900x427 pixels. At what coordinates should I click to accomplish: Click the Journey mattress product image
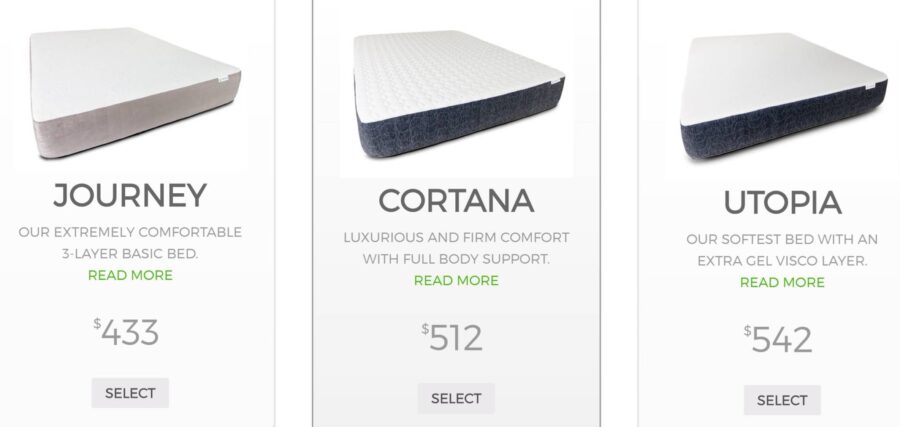click(x=135, y=93)
